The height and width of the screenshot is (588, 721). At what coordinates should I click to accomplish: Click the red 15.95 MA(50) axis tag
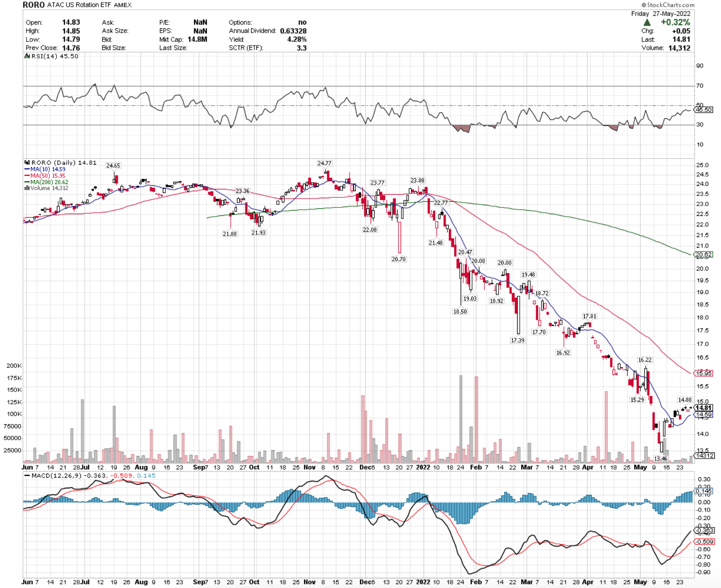[x=704, y=373]
